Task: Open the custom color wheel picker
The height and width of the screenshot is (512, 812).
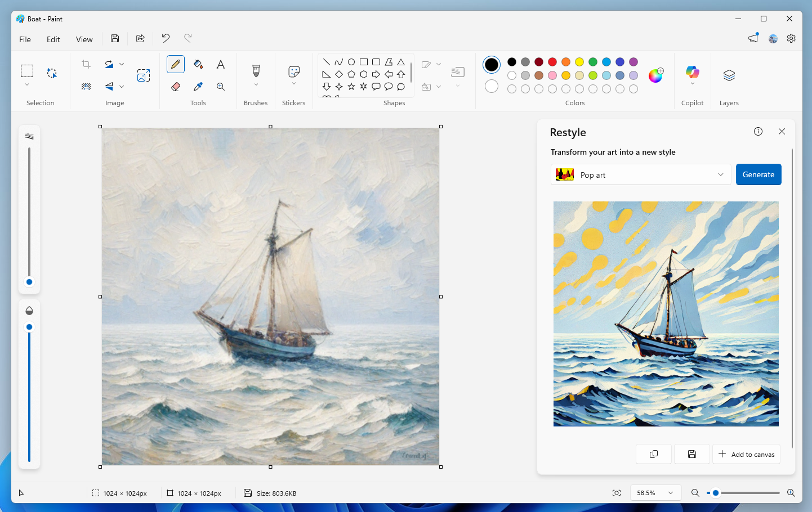Action: pos(655,75)
